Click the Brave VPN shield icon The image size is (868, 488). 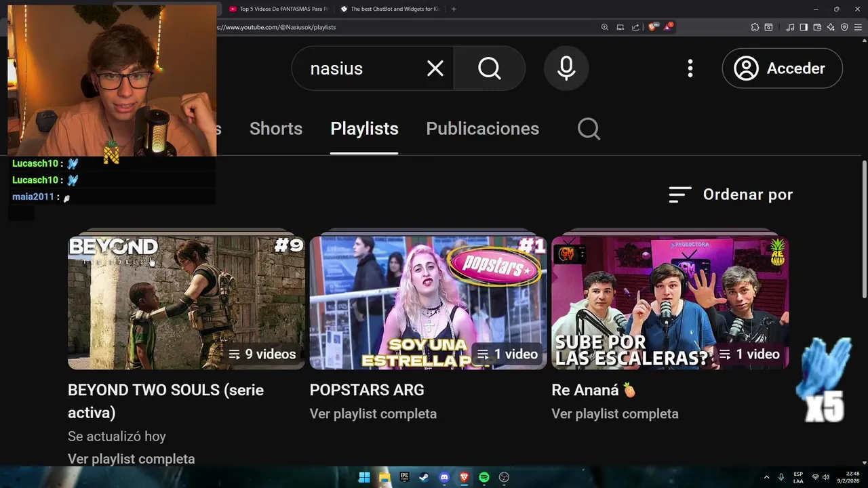point(844,27)
